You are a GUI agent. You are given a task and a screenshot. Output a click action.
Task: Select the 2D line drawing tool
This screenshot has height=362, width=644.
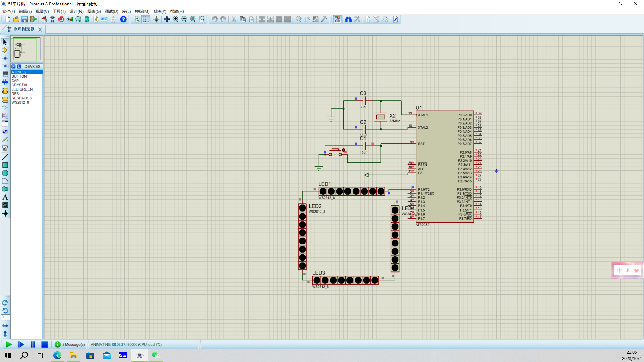5,157
